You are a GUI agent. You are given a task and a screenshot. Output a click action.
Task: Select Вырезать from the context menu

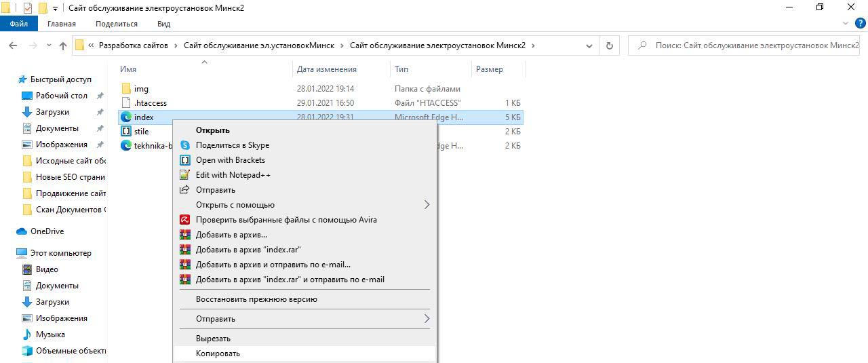point(213,339)
